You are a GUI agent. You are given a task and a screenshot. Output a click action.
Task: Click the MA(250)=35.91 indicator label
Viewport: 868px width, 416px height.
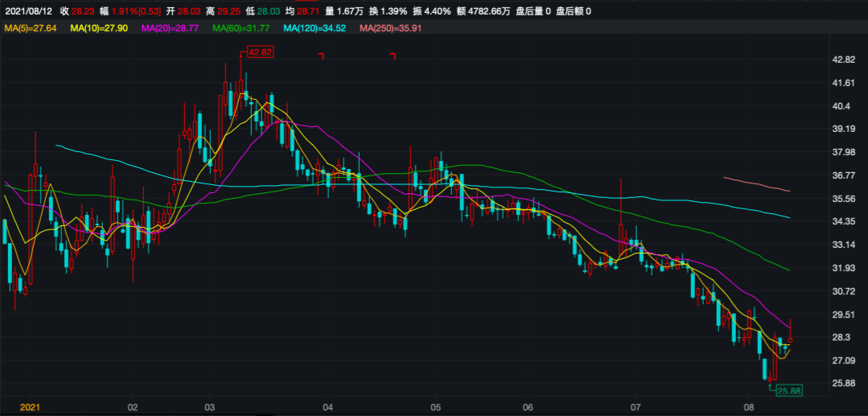[x=390, y=28]
